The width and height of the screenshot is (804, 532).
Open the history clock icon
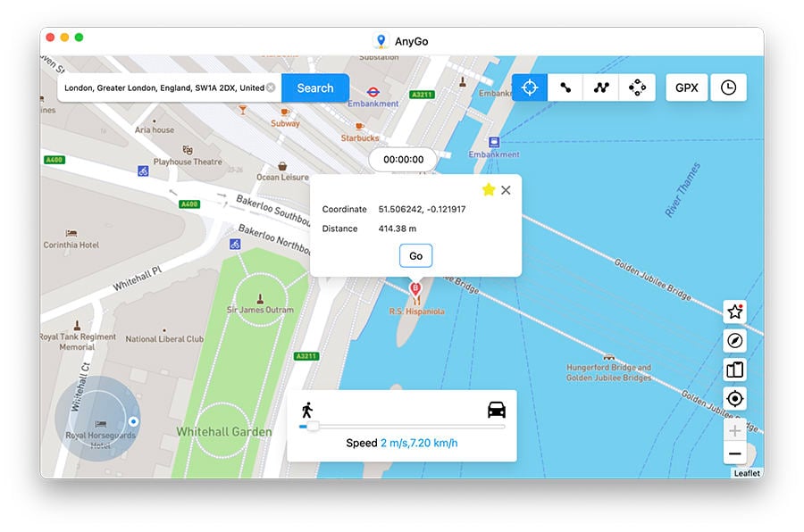728,87
